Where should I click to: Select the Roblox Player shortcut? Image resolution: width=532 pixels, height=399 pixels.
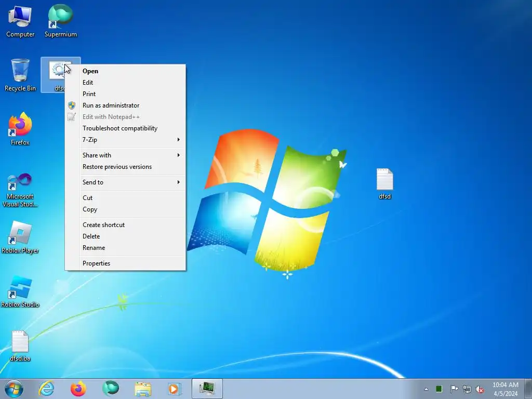coord(20,237)
